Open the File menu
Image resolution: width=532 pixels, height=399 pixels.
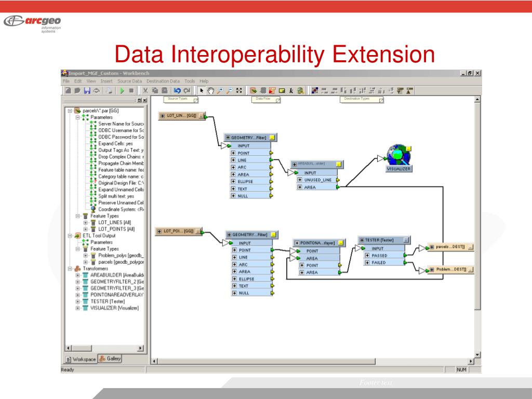(x=66, y=81)
